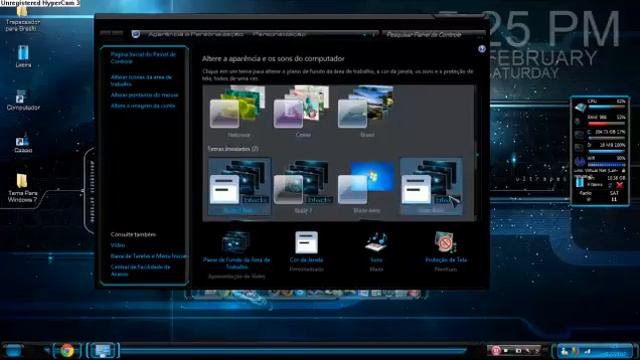The image size is (640, 360).
Task: Open Alterar ícones da área de trabalho
Action: coord(141,80)
